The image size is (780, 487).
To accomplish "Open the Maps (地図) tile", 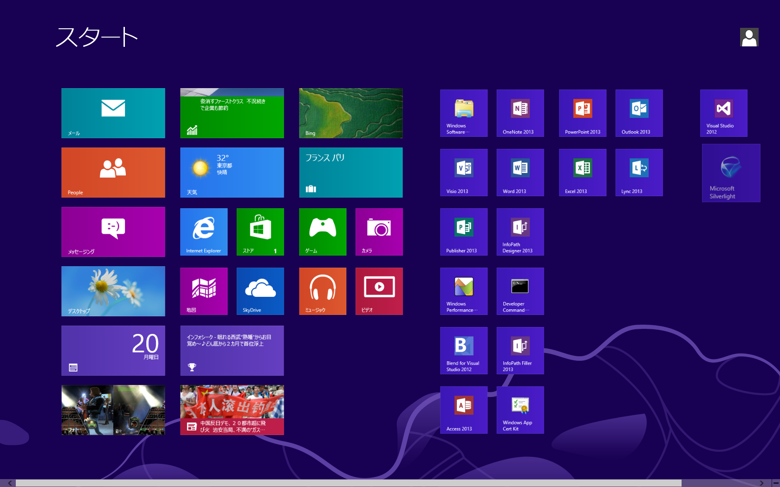I will point(204,291).
